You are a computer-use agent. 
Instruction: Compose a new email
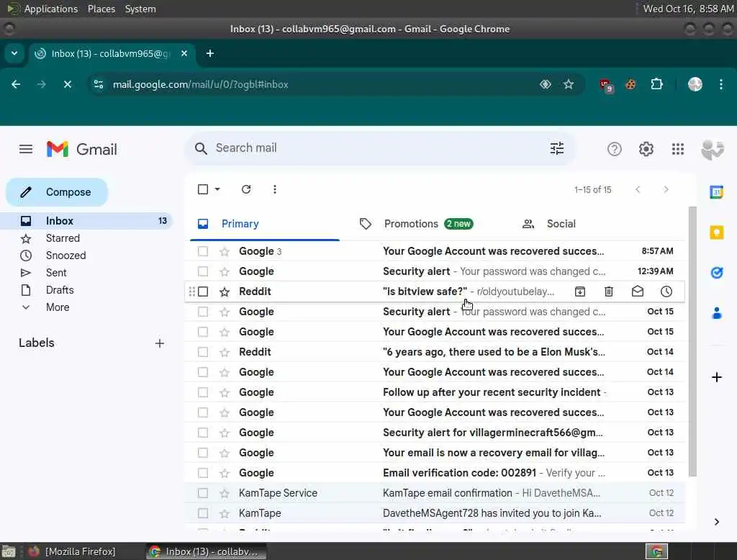[x=57, y=192]
